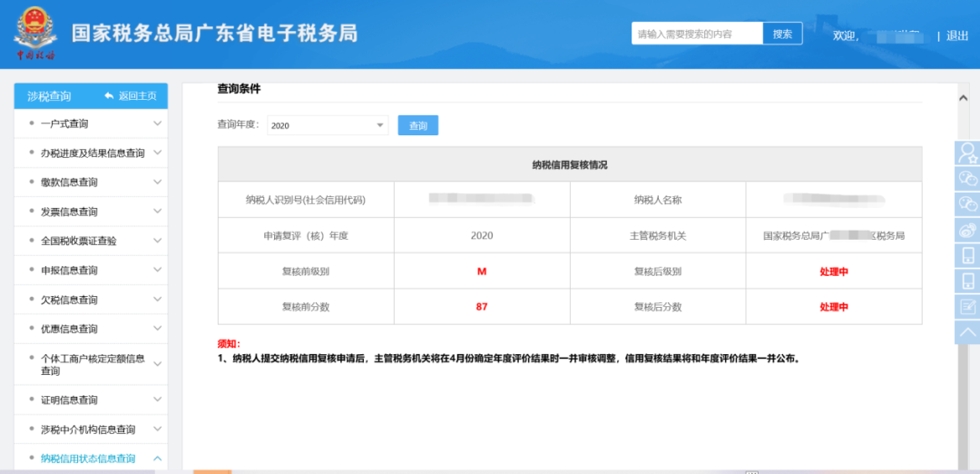
Task: Click the 纳税信用复核情况 table header
Action: (569, 164)
